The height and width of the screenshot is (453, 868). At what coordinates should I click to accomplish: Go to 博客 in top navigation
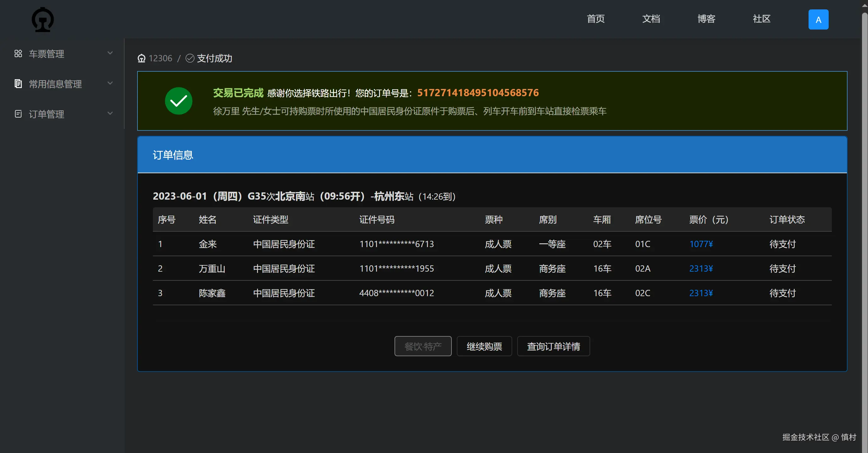(x=706, y=19)
